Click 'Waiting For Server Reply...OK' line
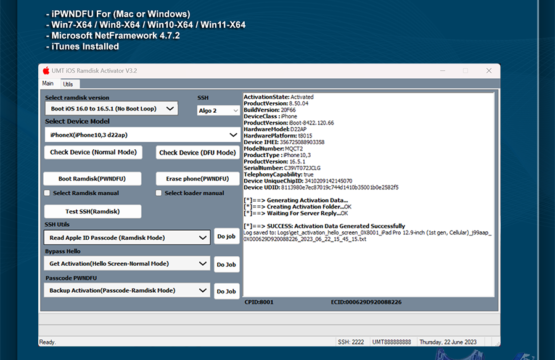Screen dimensions: 555x360 pos(296,213)
